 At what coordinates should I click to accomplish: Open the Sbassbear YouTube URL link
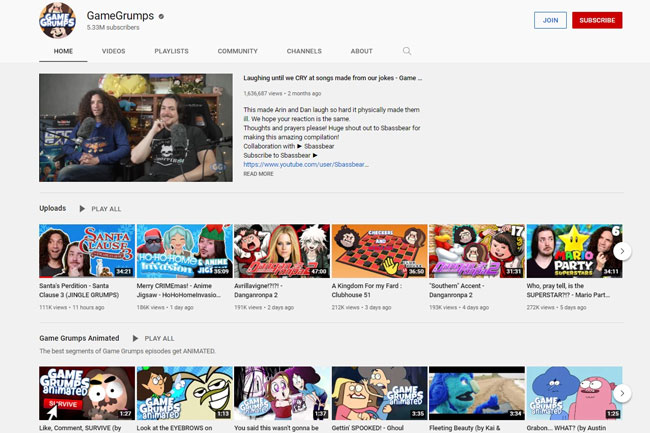(x=306, y=164)
